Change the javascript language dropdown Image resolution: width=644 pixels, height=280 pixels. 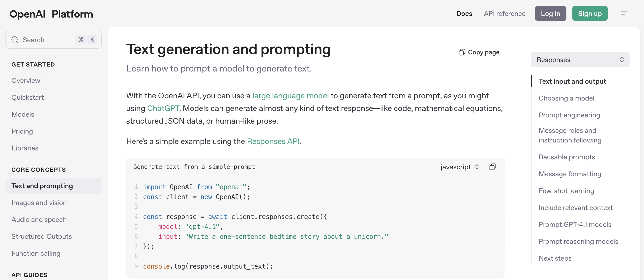click(460, 167)
